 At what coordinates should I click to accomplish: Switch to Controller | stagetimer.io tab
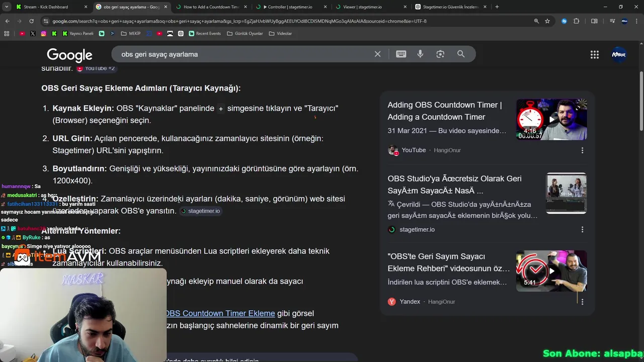pyautogui.click(x=291, y=7)
